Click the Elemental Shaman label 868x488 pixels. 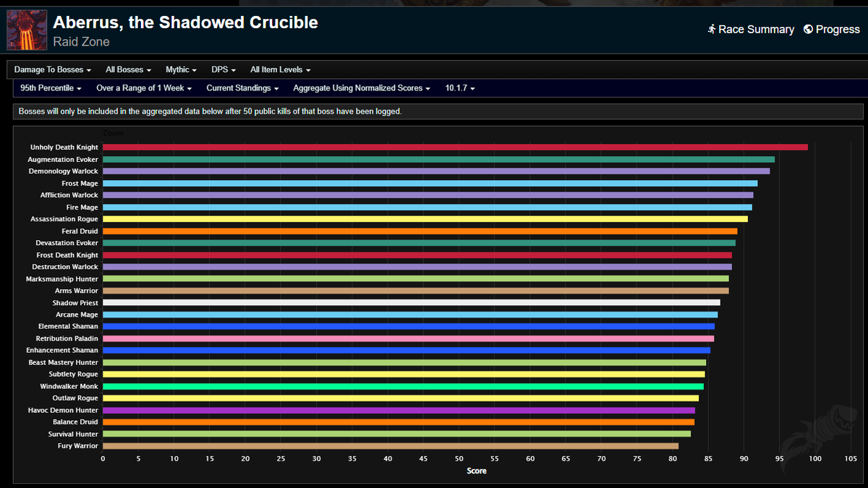68,327
